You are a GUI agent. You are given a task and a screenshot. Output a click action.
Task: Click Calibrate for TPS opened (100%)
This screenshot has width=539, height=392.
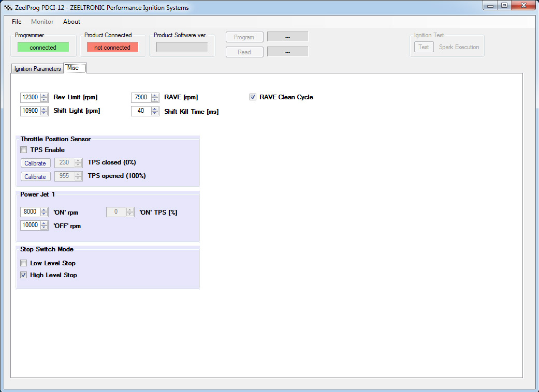click(x=35, y=176)
